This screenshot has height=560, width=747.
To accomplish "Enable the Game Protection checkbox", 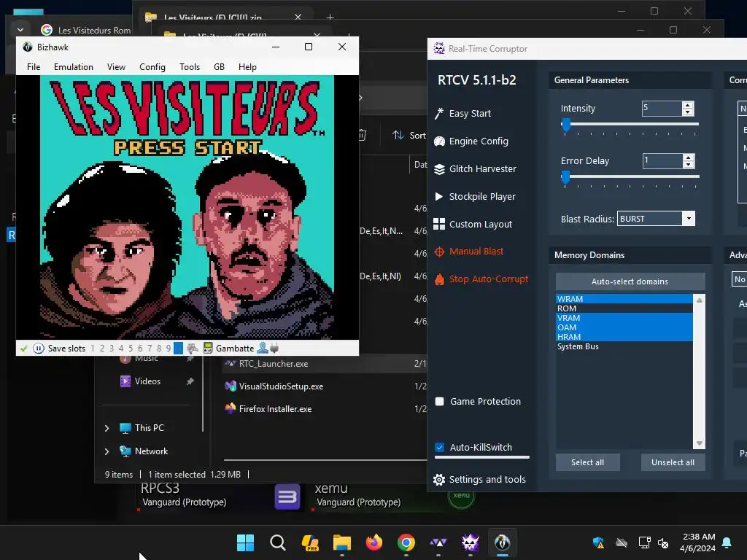I will (x=440, y=402).
